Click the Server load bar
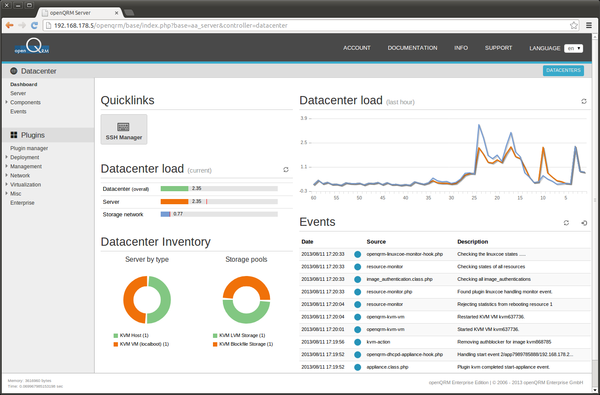Image resolution: width=600 pixels, height=395 pixels. pos(219,202)
